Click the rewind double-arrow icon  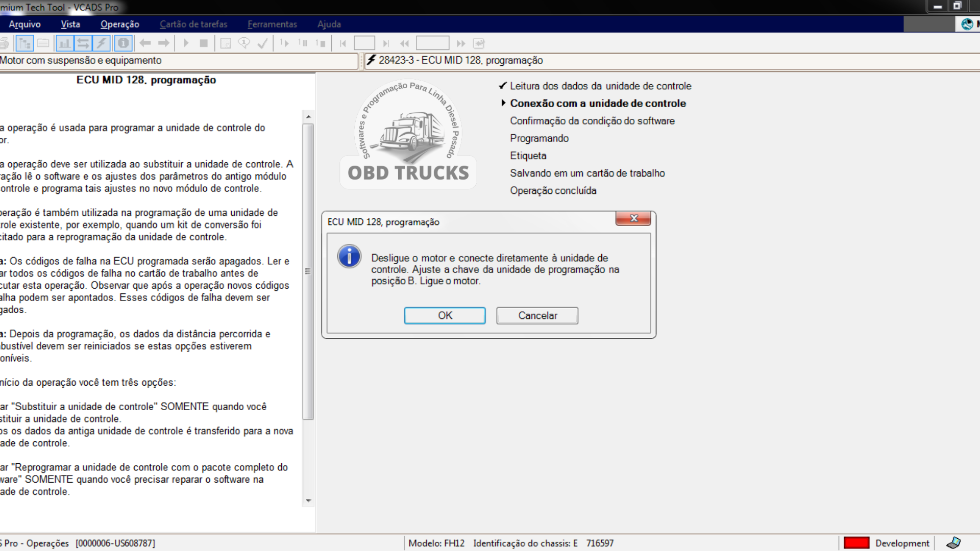click(405, 43)
